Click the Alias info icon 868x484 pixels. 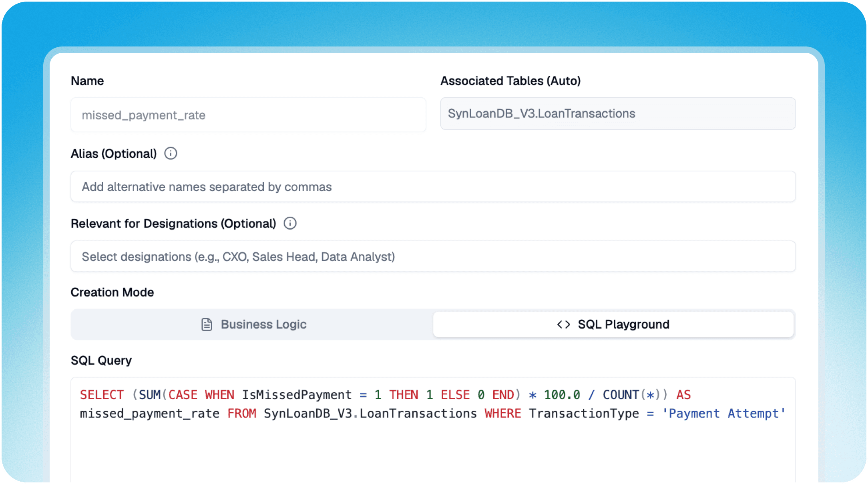(171, 153)
